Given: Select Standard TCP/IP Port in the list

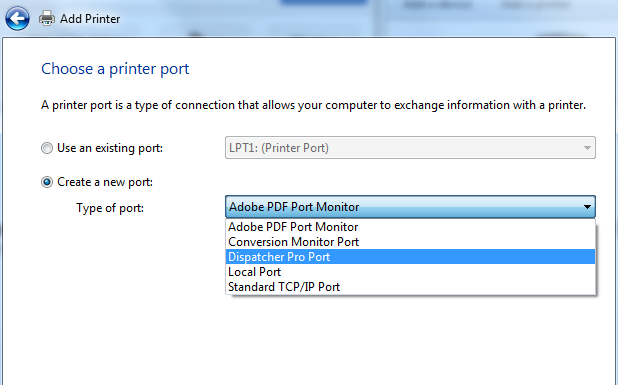Looking at the screenshot, I should click(410, 287).
